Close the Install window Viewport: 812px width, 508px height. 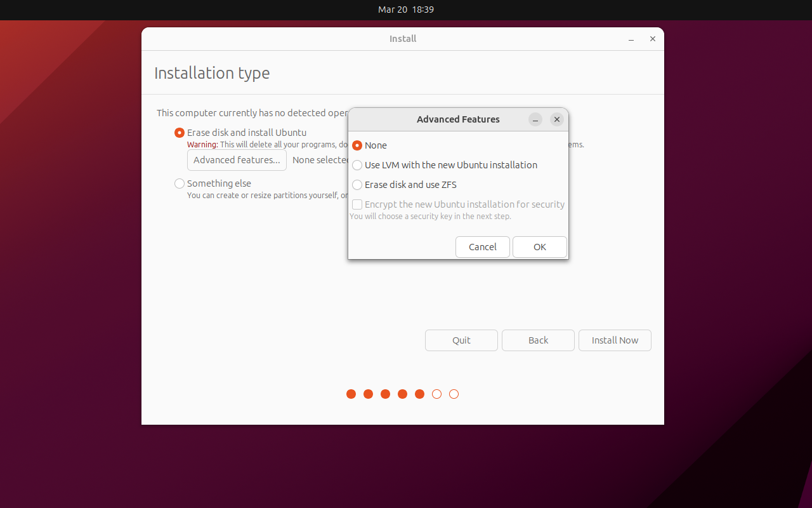pos(653,39)
